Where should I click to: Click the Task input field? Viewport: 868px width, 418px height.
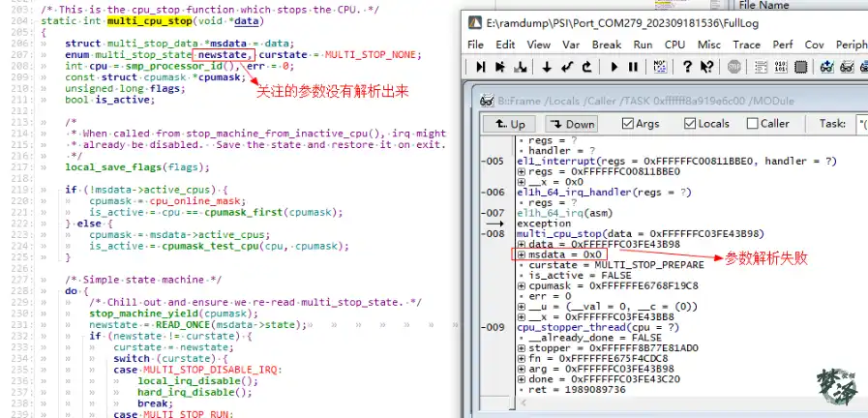pyautogui.click(x=861, y=124)
